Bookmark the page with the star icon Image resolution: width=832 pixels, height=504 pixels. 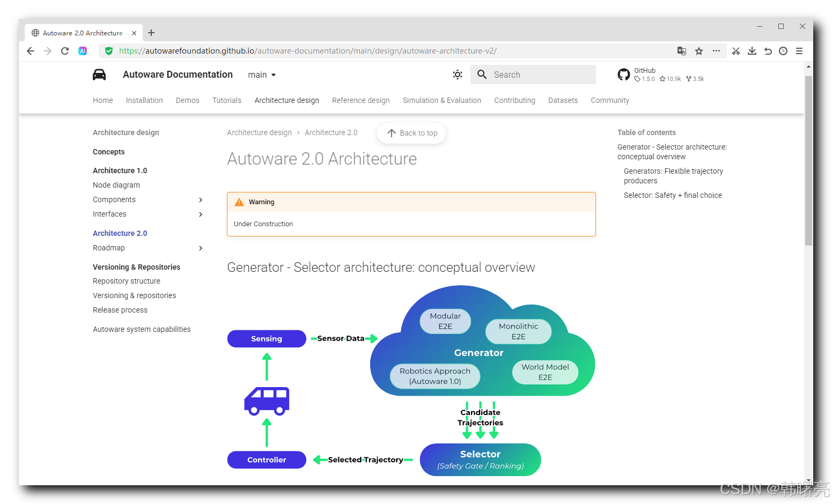[x=699, y=51]
